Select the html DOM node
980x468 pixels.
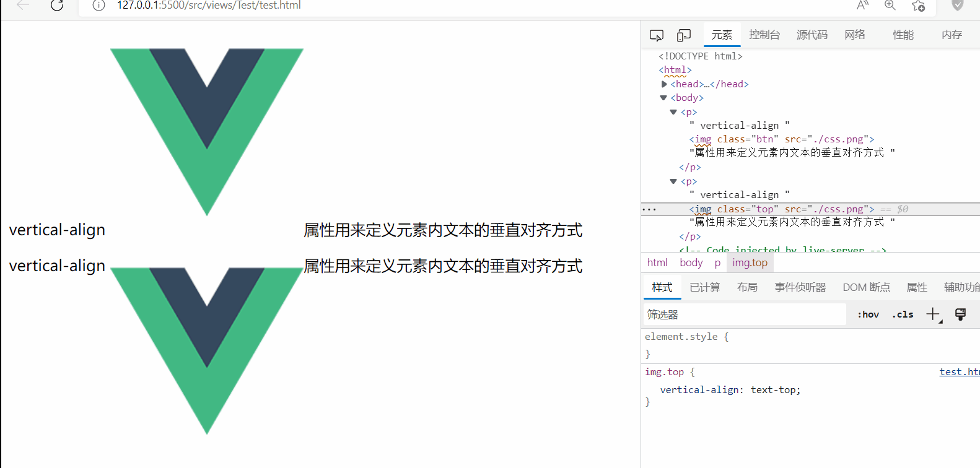pyautogui.click(x=675, y=70)
